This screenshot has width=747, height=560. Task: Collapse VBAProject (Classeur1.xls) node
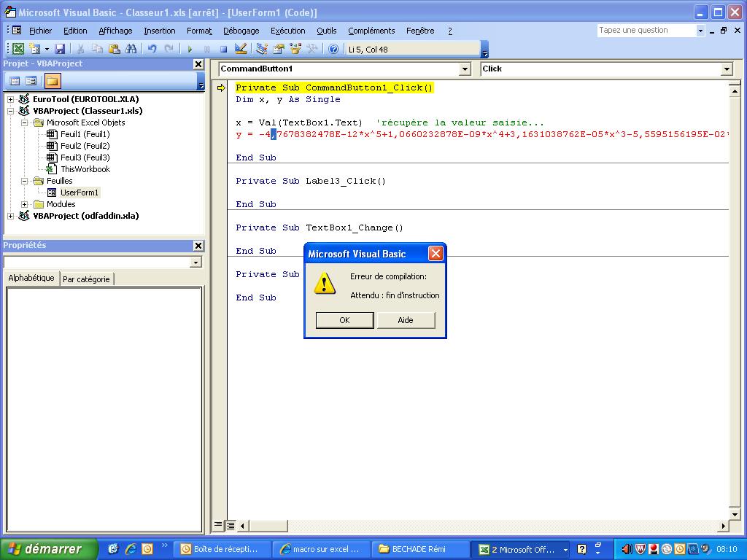(x=10, y=111)
